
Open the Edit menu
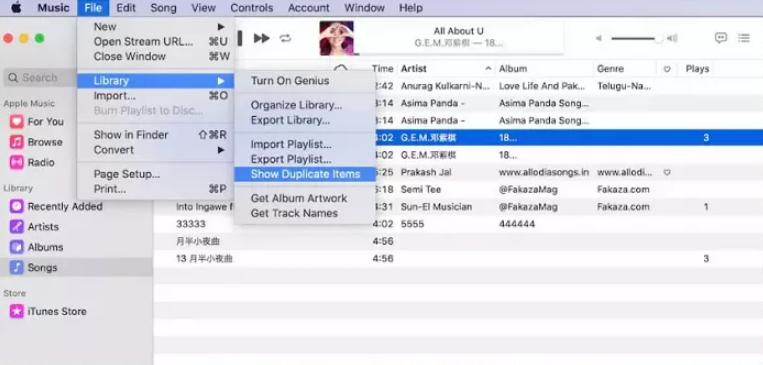pyautogui.click(x=126, y=8)
